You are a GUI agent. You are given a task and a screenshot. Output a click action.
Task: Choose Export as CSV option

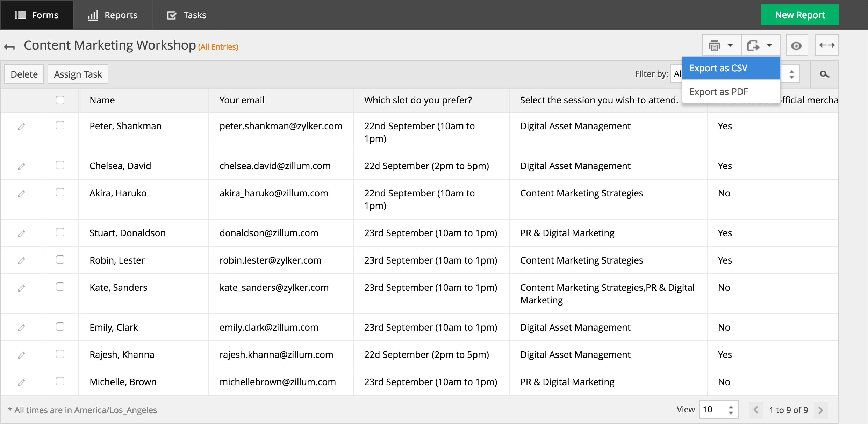(x=731, y=68)
